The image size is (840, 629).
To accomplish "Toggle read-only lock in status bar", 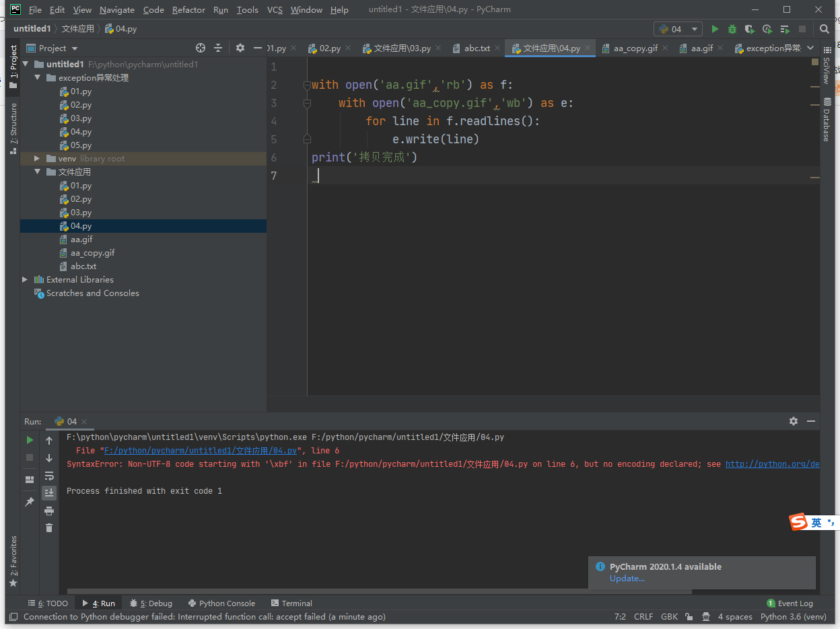I will coord(689,617).
